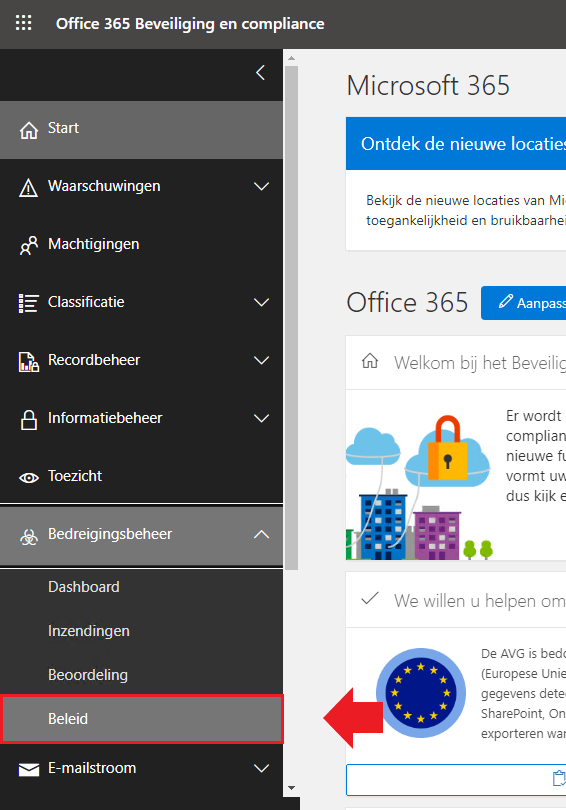Open Toezicht in navigation
This screenshot has height=810, width=566.
click(142, 476)
